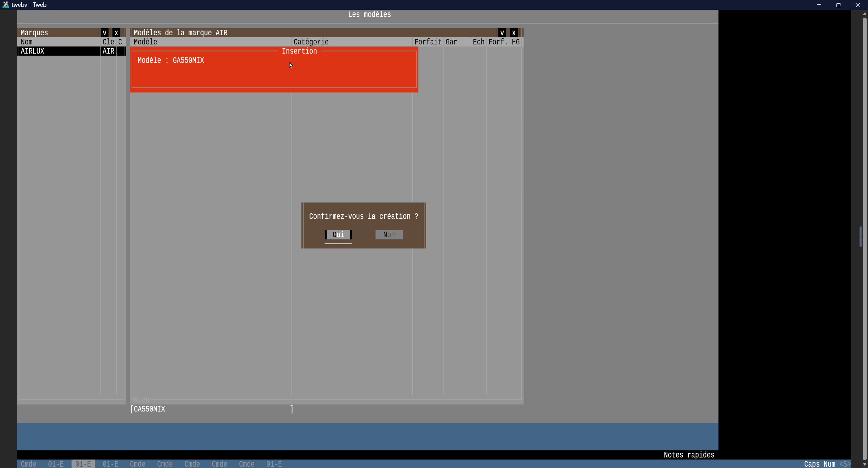The image size is (868, 468).
Task: Click the Modèle GA550MIX field in Insertion box
Action: click(x=188, y=60)
